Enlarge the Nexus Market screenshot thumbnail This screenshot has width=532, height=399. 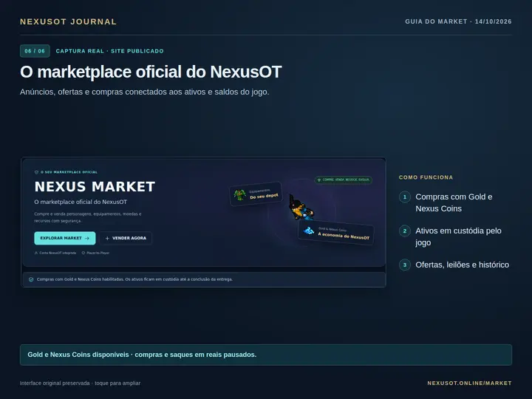coord(204,222)
